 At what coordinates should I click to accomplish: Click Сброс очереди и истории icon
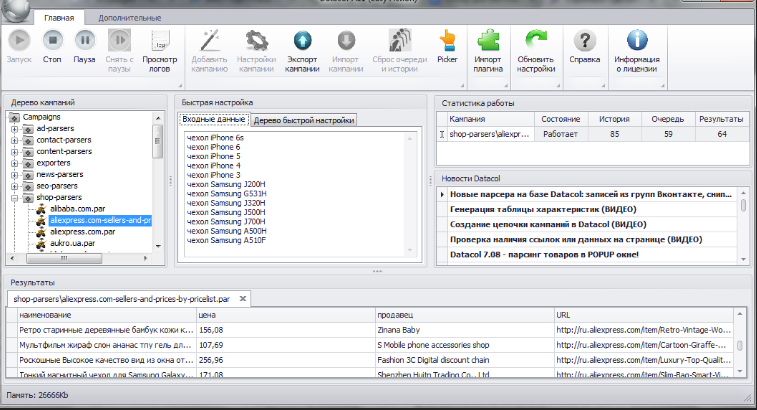(x=400, y=41)
